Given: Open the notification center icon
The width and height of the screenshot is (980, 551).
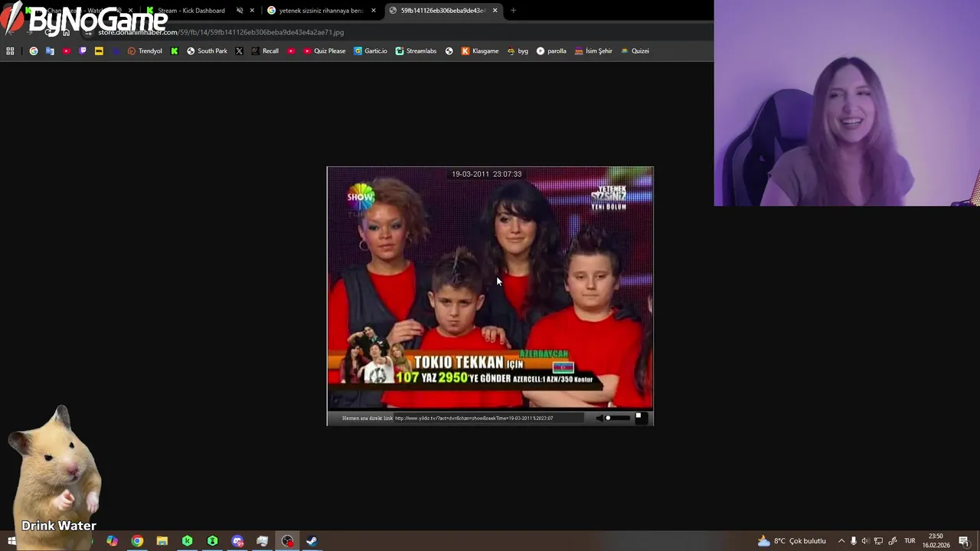Looking at the screenshot, I should [964, 541].
